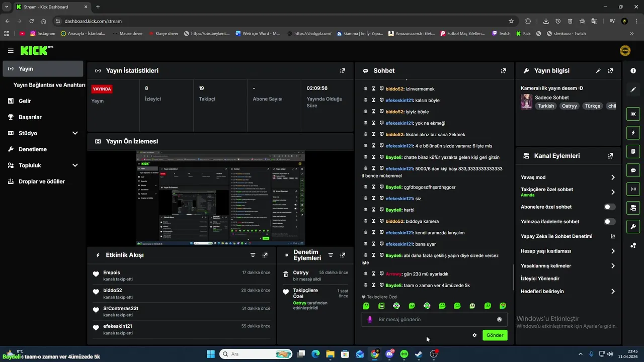Pop out the Denetim Eylemleri panel
Screen dimensions: 644x362
coord(343,255)
